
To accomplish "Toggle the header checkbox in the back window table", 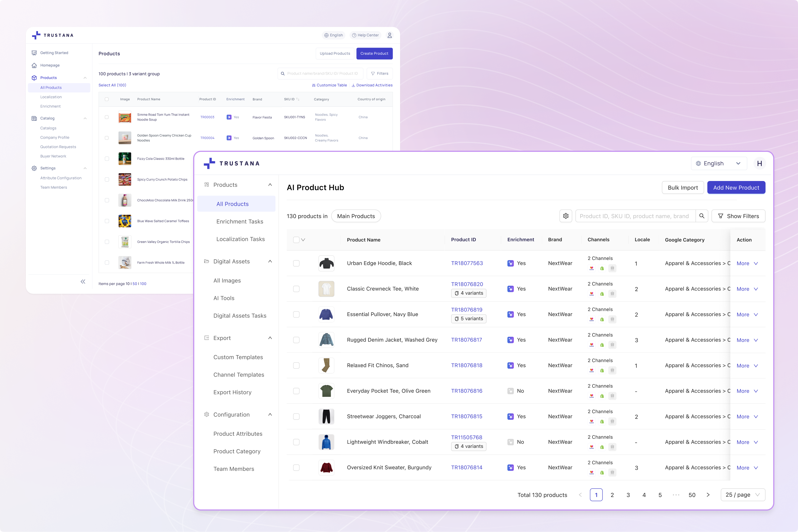I will [106, 99].
